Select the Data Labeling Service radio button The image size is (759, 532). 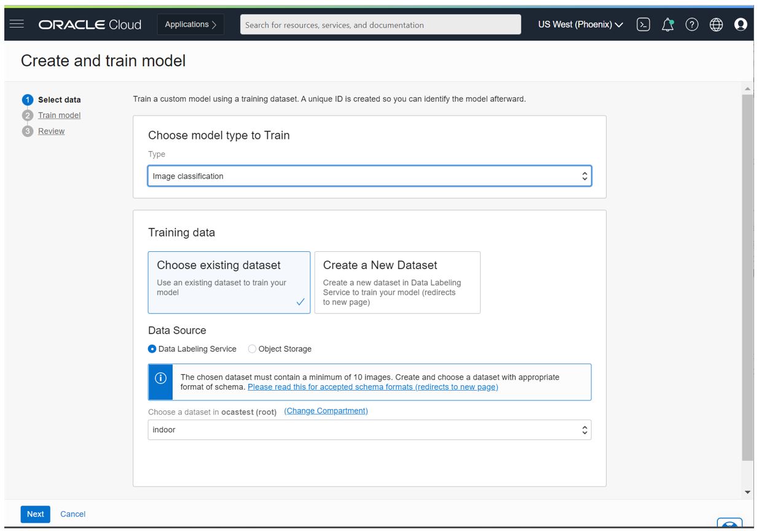[154, 348]
